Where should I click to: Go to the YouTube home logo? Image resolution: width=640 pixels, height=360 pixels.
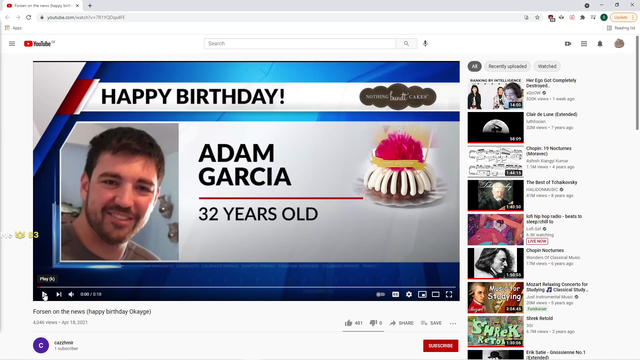pyautogui.click(x=39, y=44)
